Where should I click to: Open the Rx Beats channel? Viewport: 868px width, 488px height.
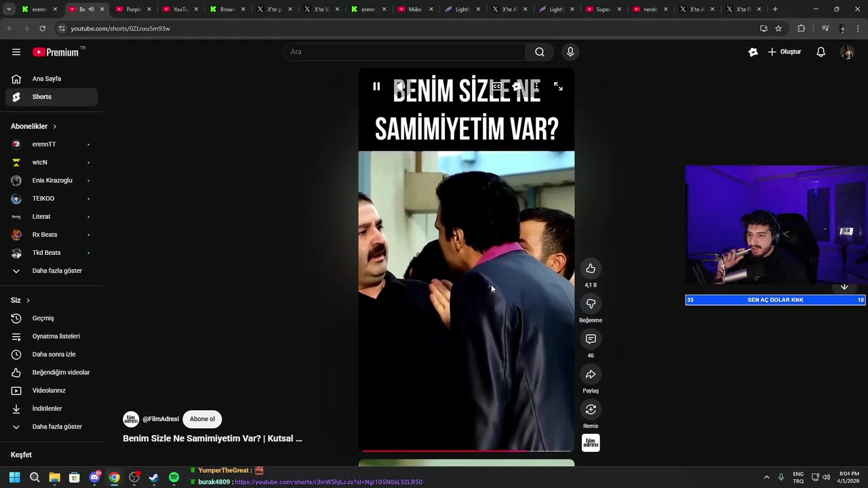(x=52, y=235)
